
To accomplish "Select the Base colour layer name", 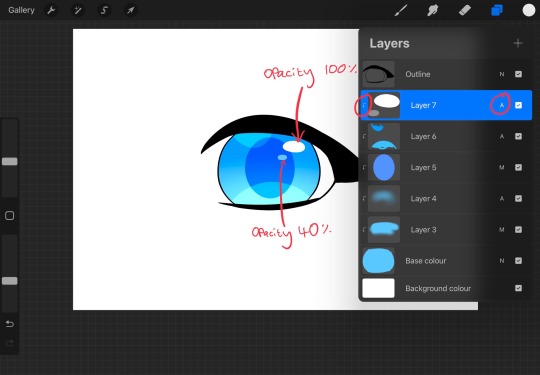I will 426,261.
